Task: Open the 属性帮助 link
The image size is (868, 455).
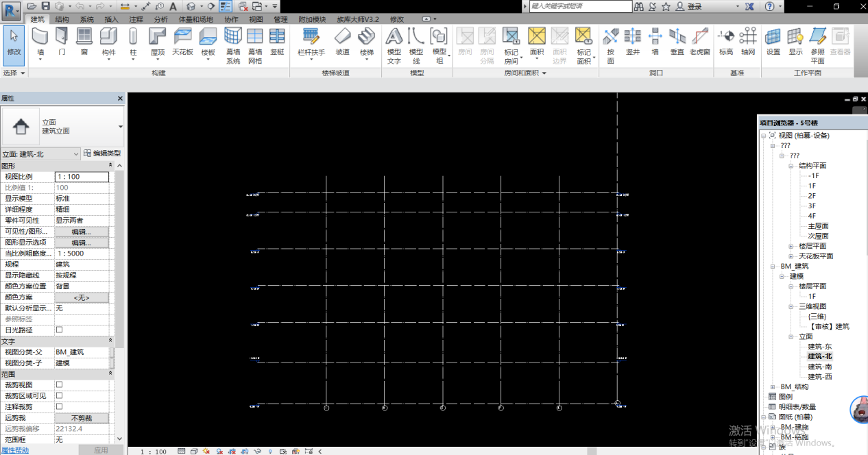Action: pyautogui.click(x=15, y=450)
